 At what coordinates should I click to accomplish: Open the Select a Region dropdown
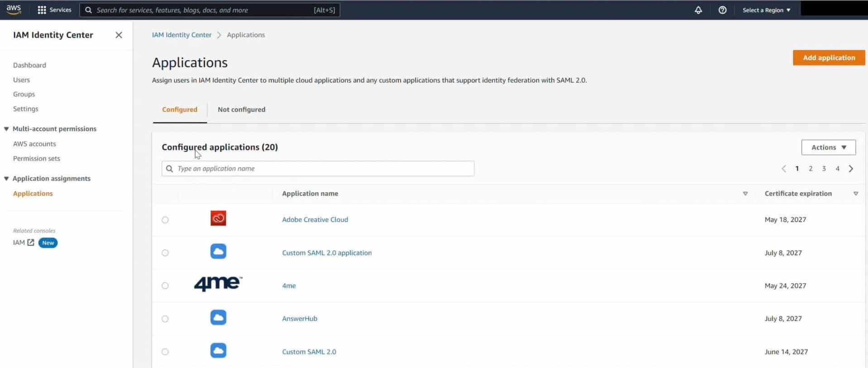pyautogui.click(x=767, y=10)
